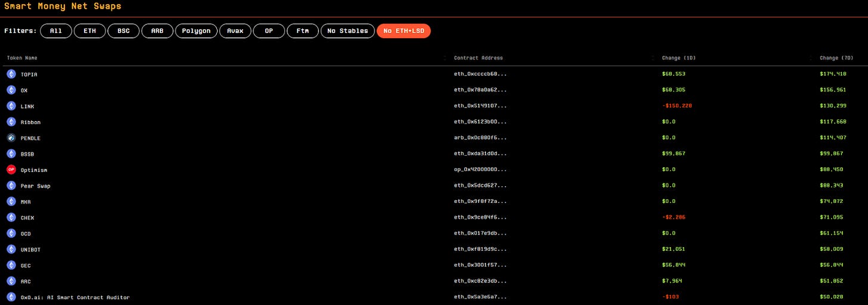
Task: Enable the No Stables filter
Action: click(348, 31)
